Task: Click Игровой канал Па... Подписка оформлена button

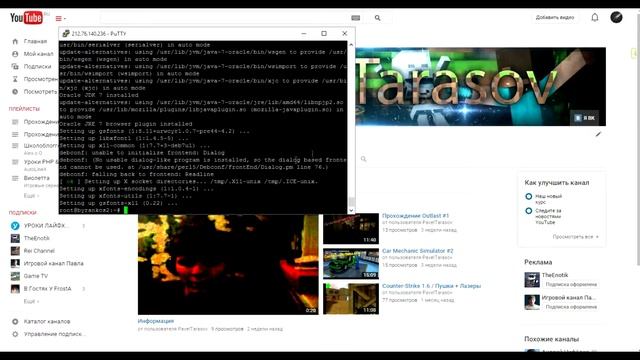Action: [571, 307]
